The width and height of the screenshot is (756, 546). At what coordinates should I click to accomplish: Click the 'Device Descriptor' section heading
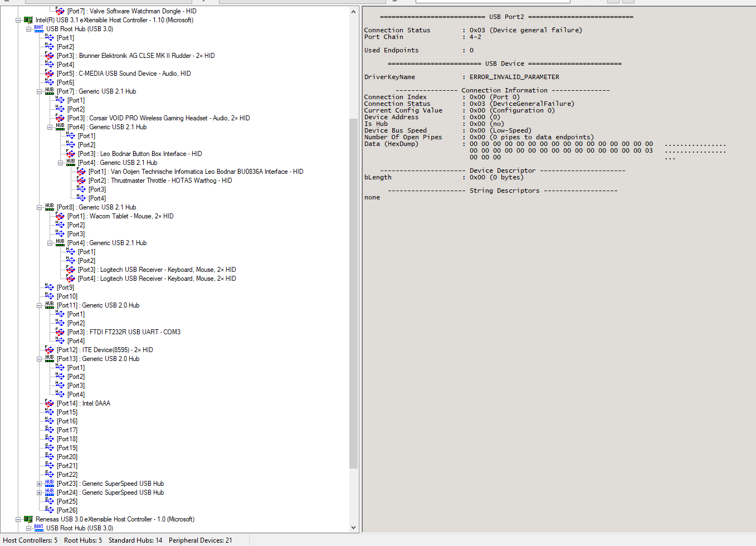click(x=503, y=170)
